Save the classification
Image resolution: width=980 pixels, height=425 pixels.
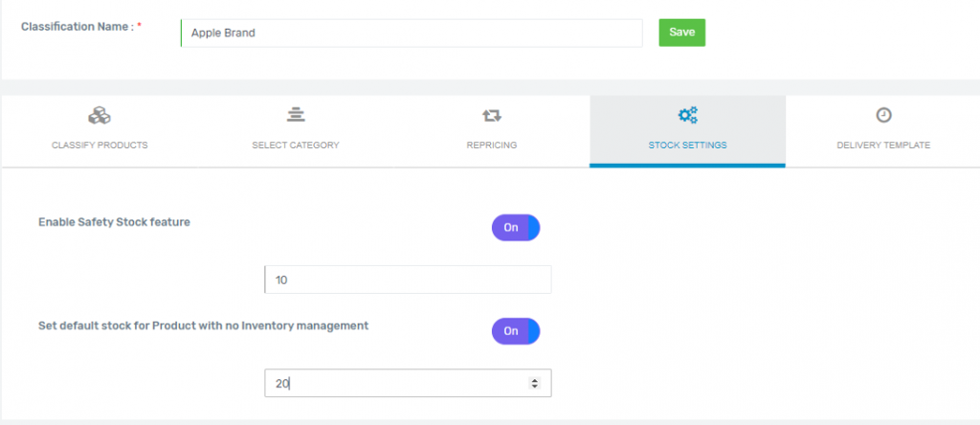point(681,33)
